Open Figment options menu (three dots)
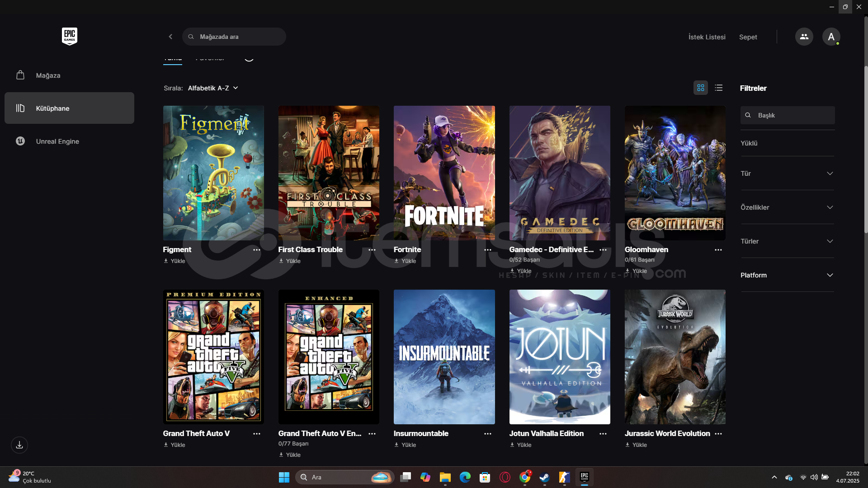The width and height of the screenshot is (868, 488). coord(257,250)
